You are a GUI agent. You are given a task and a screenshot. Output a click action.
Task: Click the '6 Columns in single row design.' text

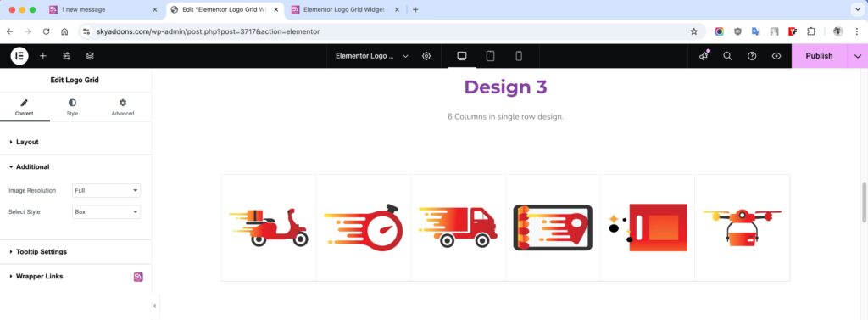505,117
